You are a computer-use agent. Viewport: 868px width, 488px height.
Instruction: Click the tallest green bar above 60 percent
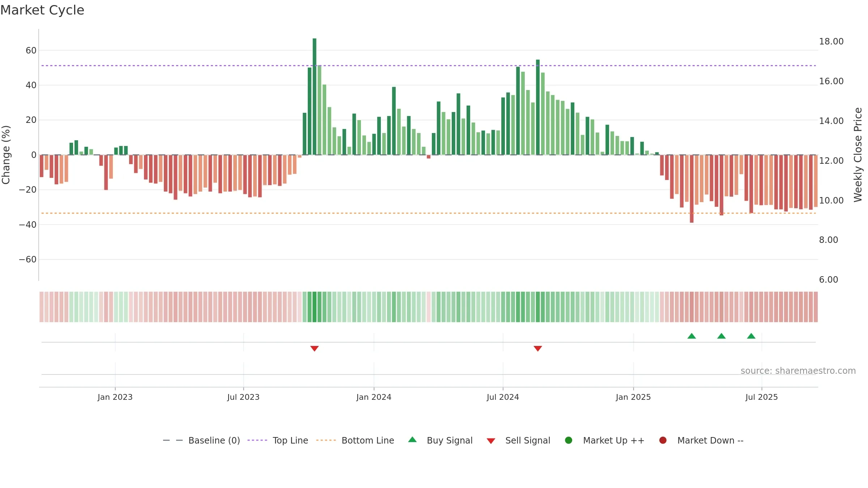314,97
